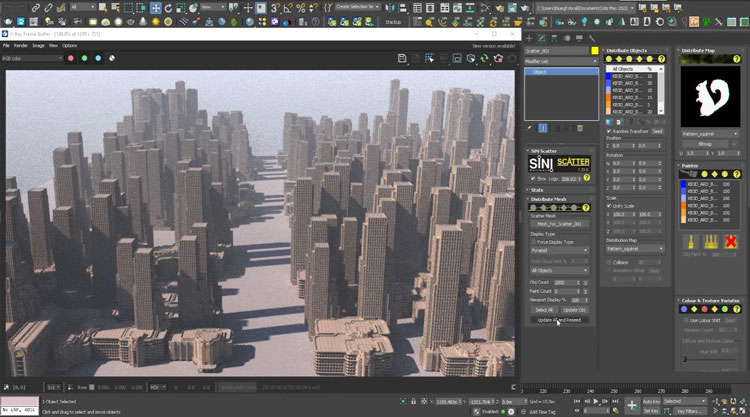Open the View menu in V-Ray Frame Buffer

click(x=53, y=45)
